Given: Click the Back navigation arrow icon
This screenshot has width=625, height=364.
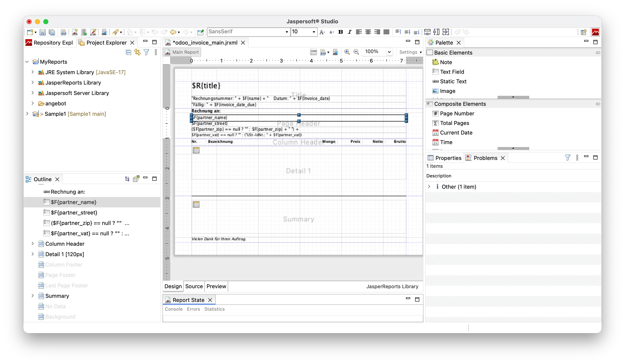Looking at the screenshot, I should pyautogui.click(x=173, y=32).
